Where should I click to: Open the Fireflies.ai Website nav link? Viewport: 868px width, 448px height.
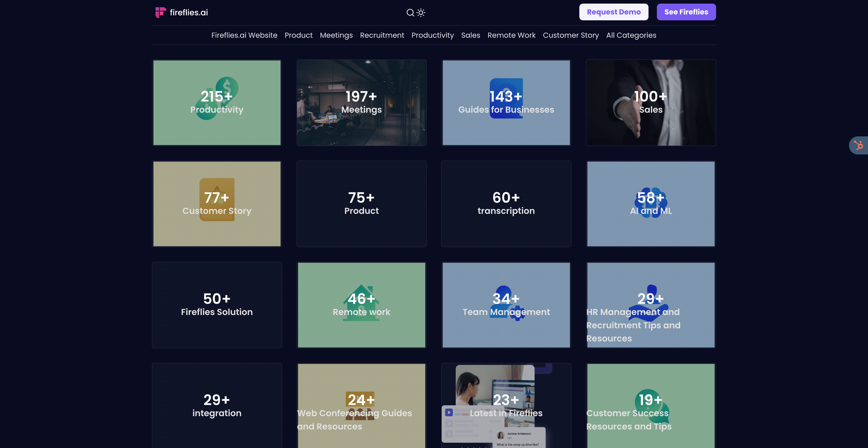(244, 35)
